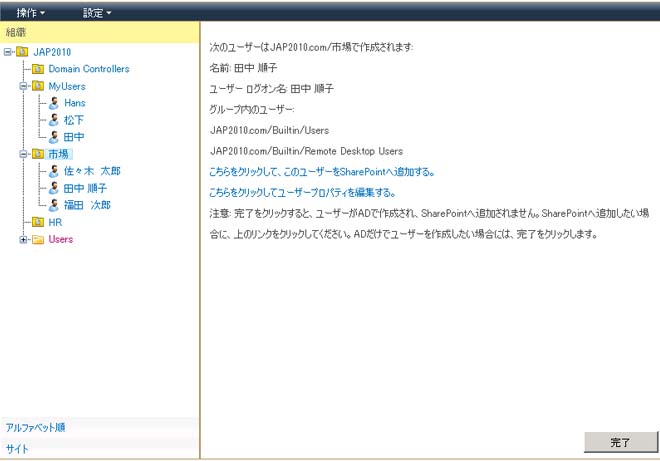Image resolution: width=660 pixels, height=461 pixels.
Task: Click the 松下 user icon
Action: pos(54,120)
